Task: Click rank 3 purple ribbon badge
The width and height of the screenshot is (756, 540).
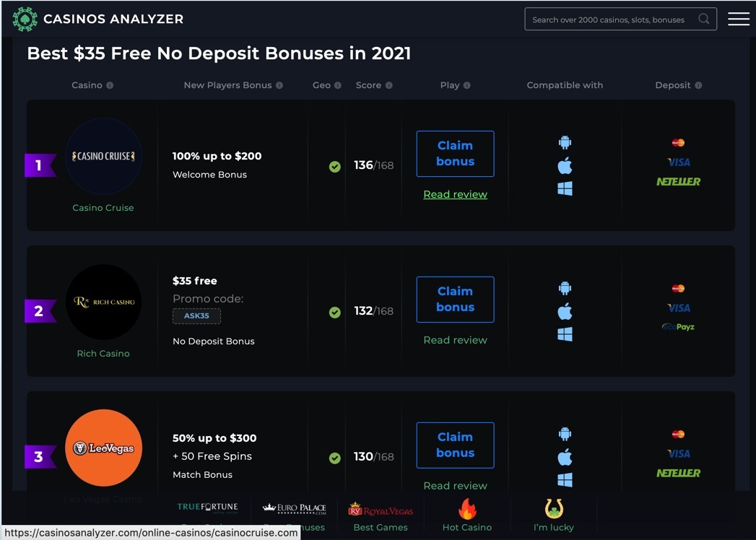Action: 40,456
